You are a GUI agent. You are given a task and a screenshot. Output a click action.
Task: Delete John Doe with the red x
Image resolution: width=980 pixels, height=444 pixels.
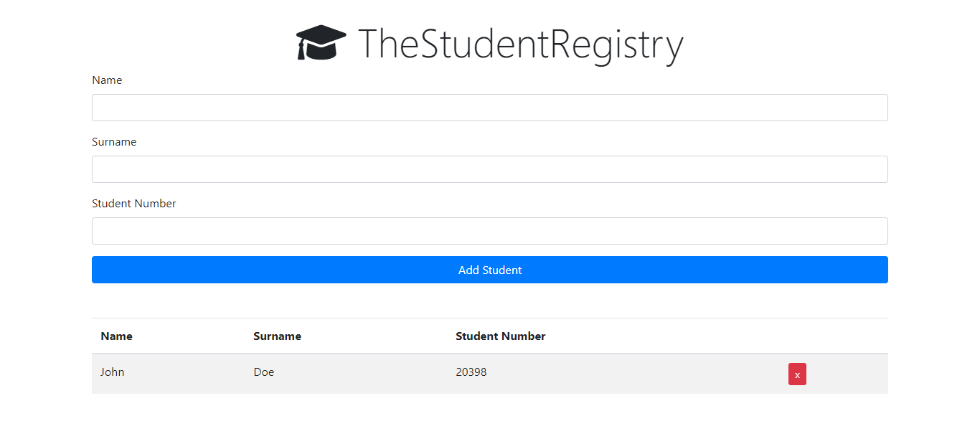[x=797, y=374]
